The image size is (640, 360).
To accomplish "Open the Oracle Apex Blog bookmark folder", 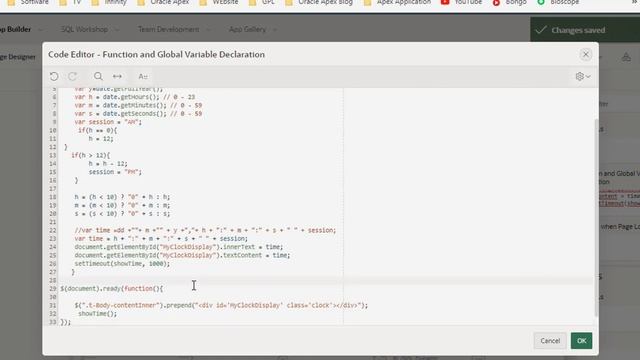I will tap(319, 2).
